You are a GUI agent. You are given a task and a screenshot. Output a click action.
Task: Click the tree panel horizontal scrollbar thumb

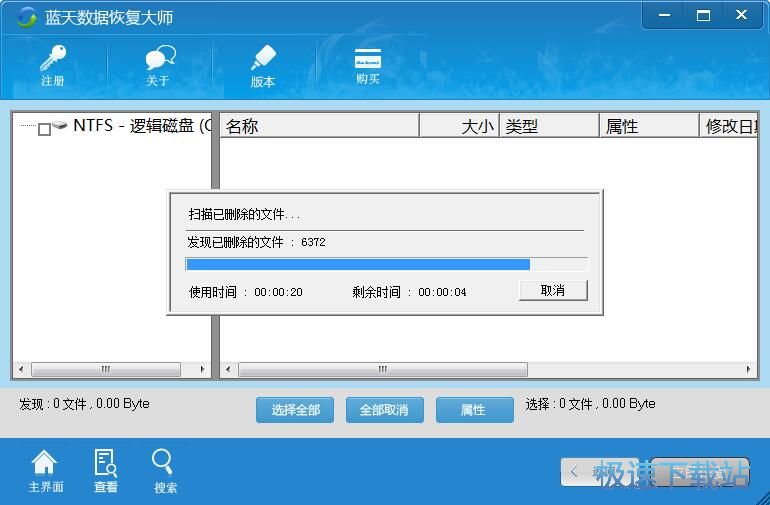pos(106,369)
